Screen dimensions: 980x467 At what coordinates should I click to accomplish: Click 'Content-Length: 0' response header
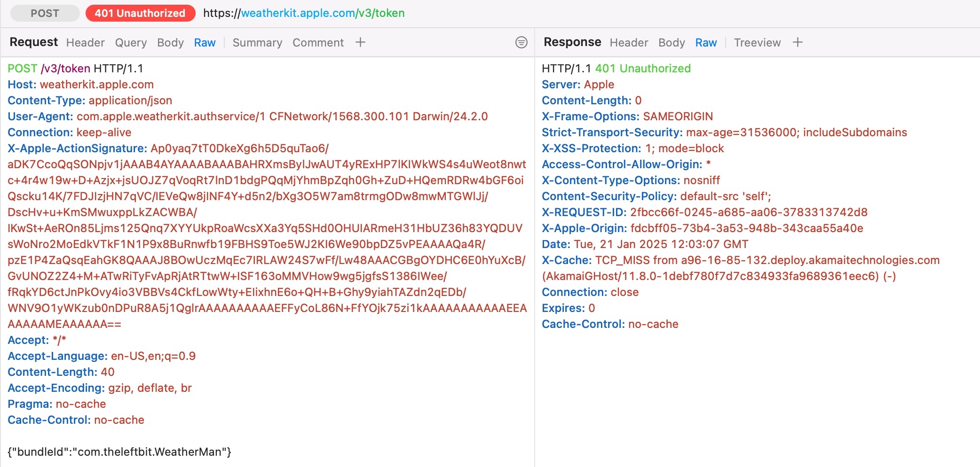(592, 101)
